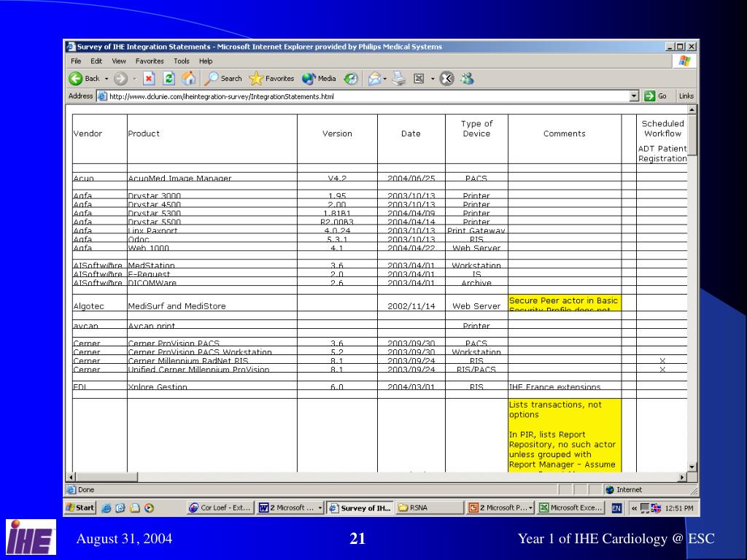Print the page using the Printer icon

[399, 79]
